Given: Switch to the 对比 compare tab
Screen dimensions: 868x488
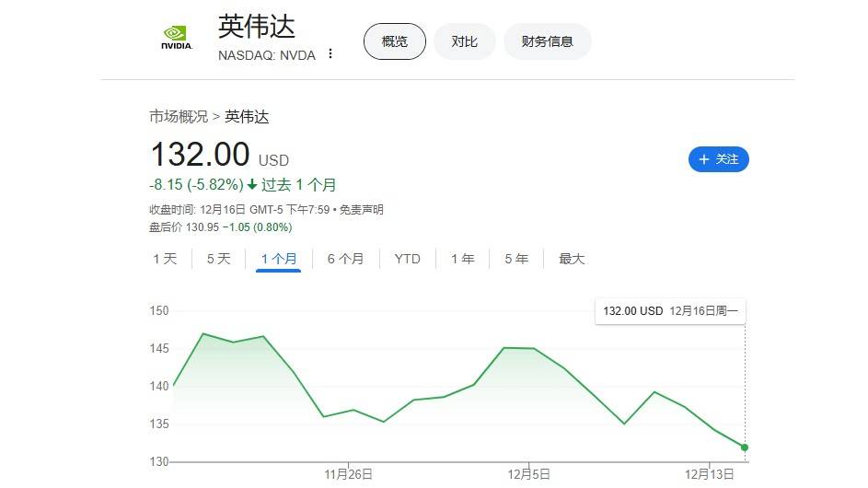Looking at the screenshot, I should [464, 41].
